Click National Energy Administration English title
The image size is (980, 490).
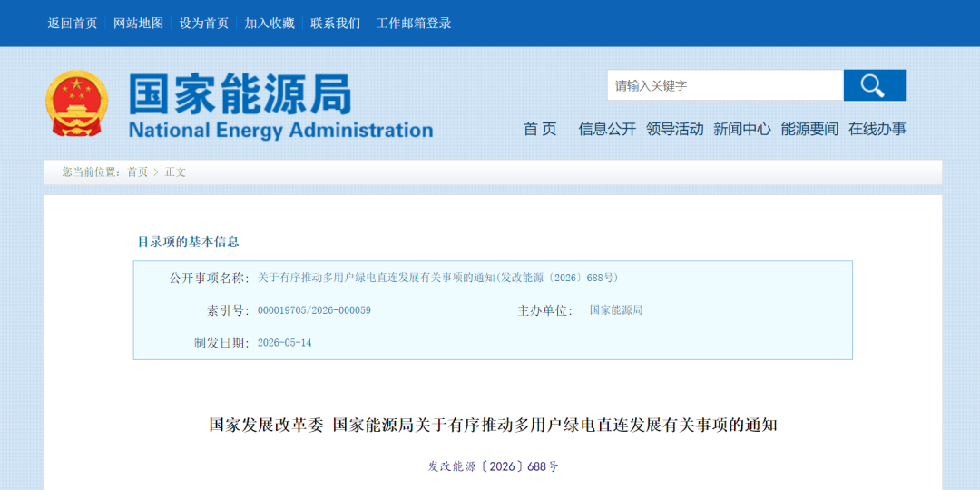click(280, 130)
